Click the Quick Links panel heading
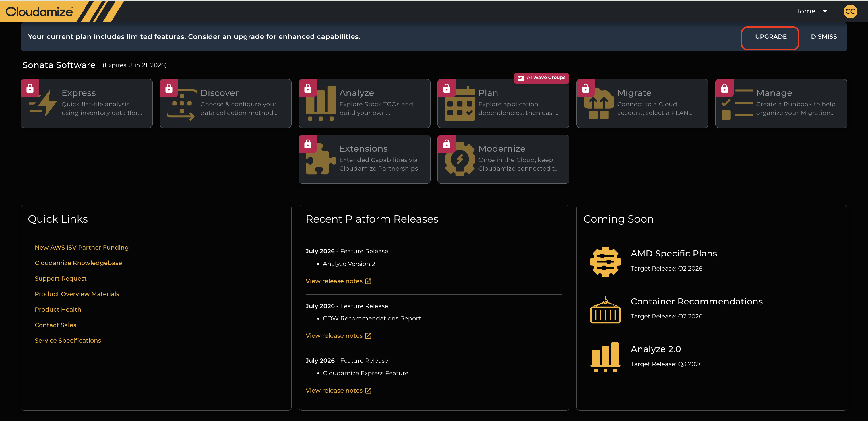 tap(58, 219)
